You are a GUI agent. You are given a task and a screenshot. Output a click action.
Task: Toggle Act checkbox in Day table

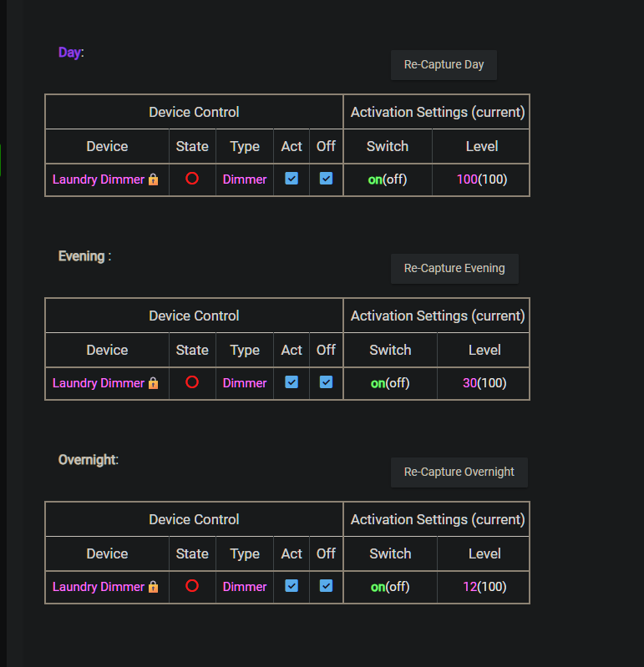pos(292,179)
